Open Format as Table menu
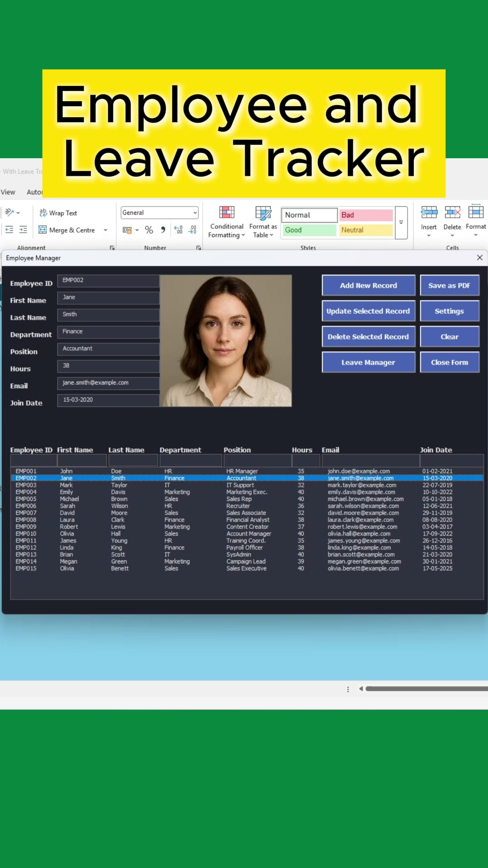 click(263, 222)
